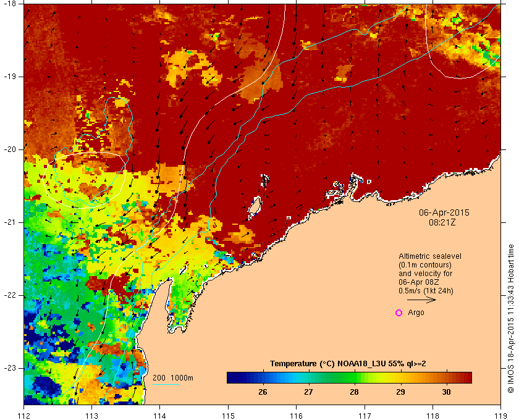Screen dimensions: 519x420
Task: Click the longitude axis label 112
Action: point(24,416)
